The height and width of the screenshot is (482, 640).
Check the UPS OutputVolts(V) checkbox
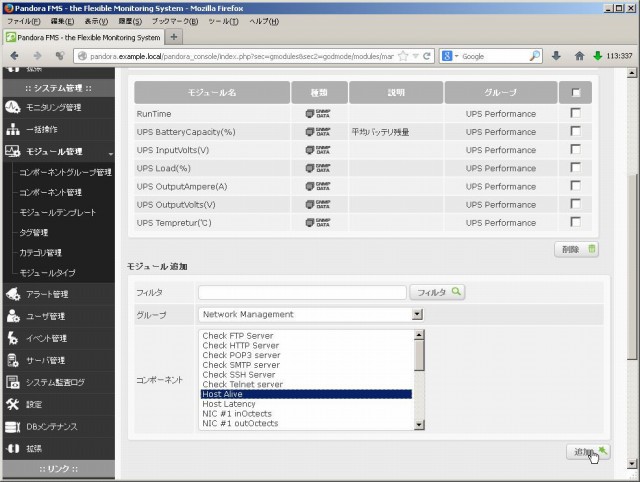click(x=576, y=204)
